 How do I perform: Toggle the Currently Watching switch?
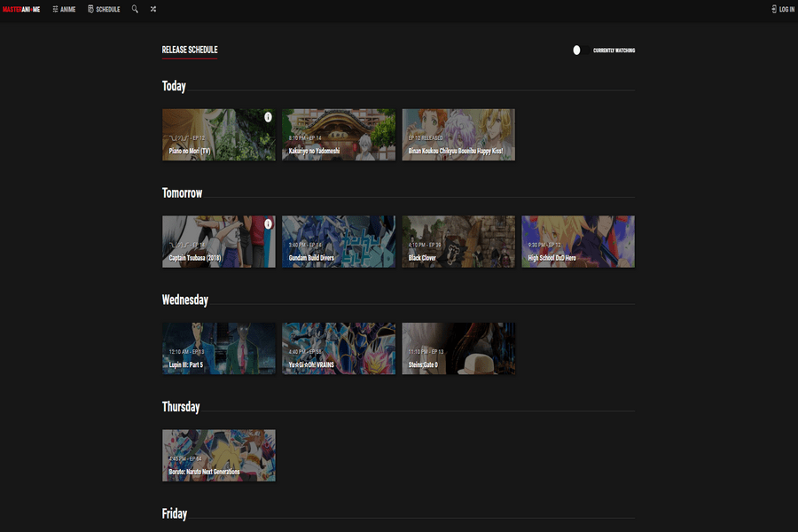(x=581, y=50)
